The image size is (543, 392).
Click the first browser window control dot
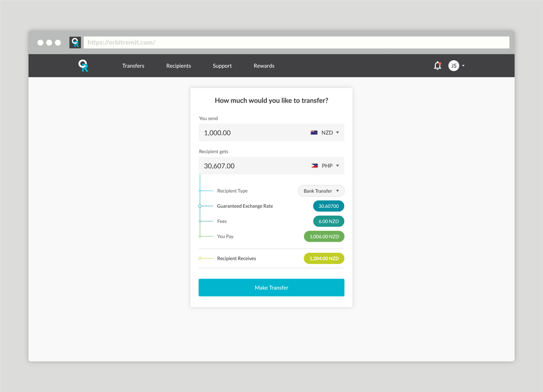40,43
